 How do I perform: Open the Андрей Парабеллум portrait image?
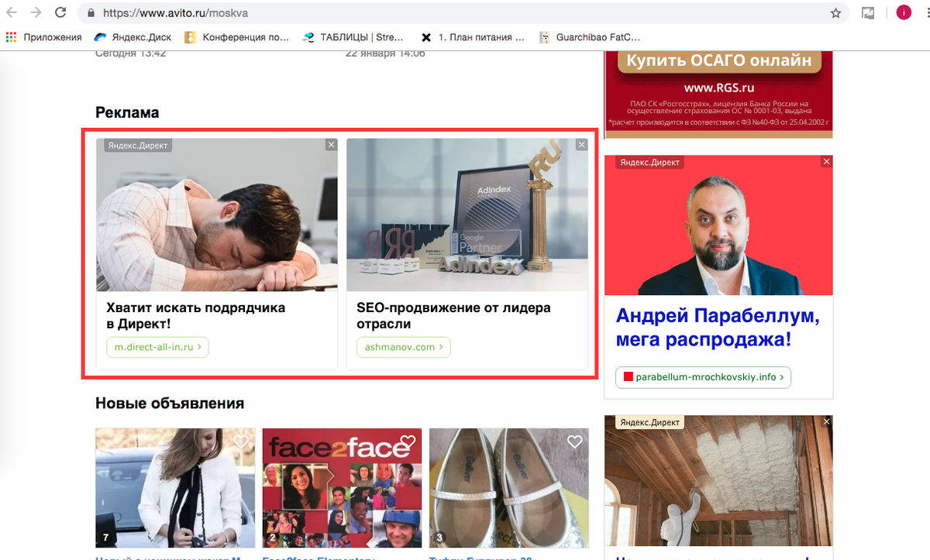pyautogui.click(x=718, y=225)
